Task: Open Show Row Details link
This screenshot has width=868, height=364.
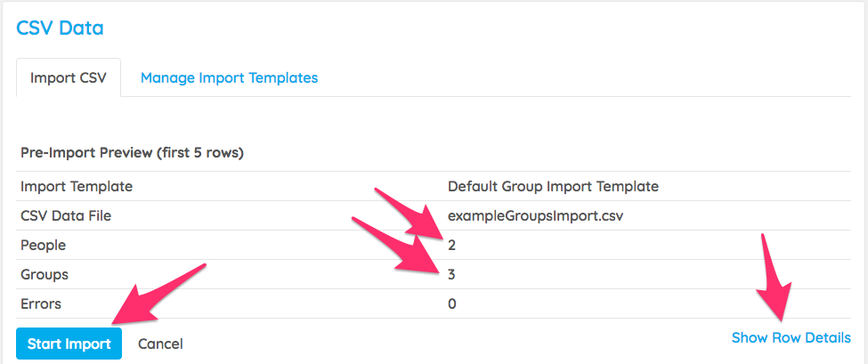Action: pos(791,338)
